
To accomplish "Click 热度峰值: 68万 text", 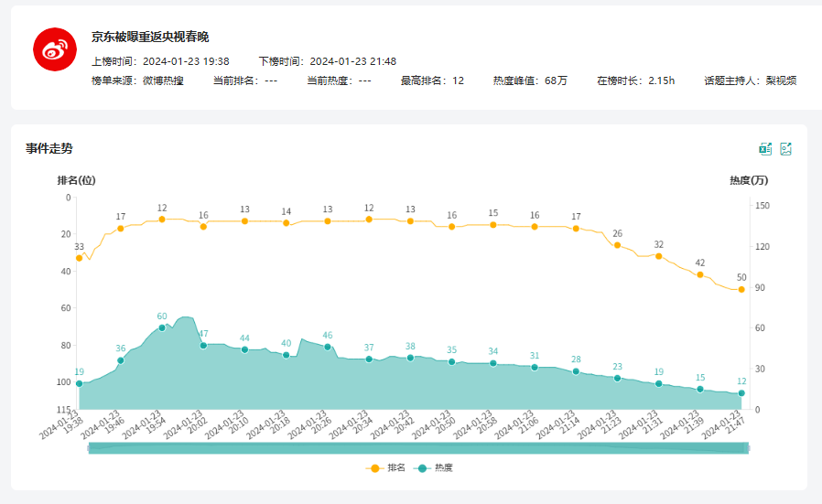I will pos(530,80).
